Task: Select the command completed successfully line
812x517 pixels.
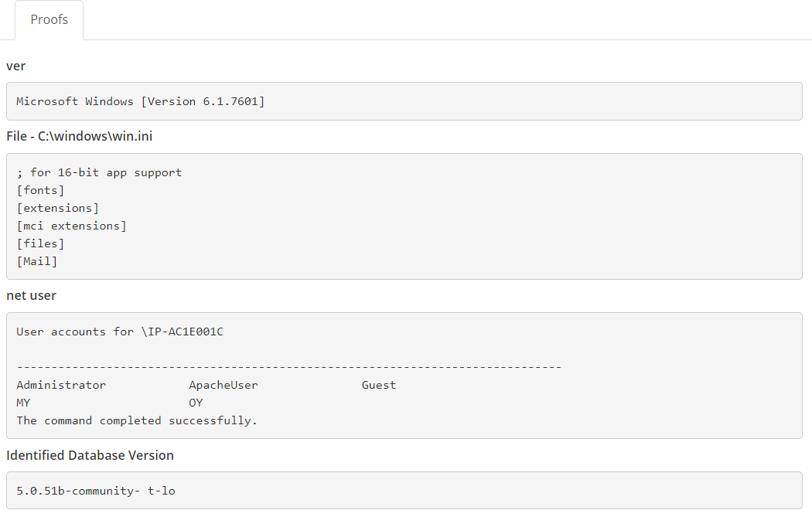Action: coord(136,420)
